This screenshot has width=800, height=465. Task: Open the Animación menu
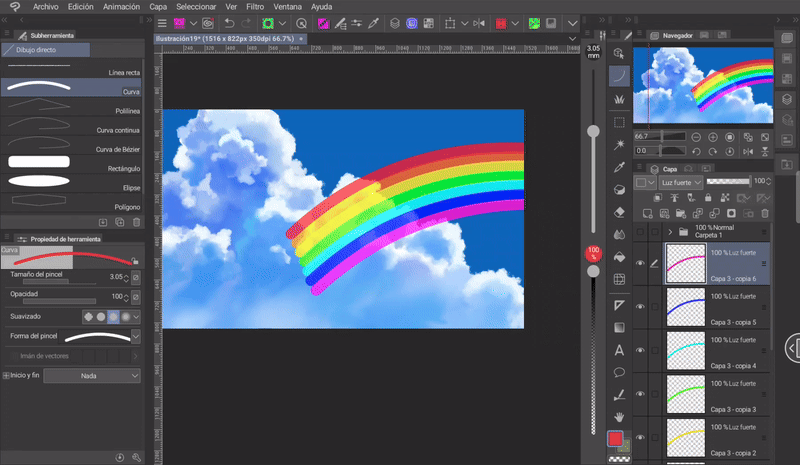pyautogui.click(x=121, y=6)
